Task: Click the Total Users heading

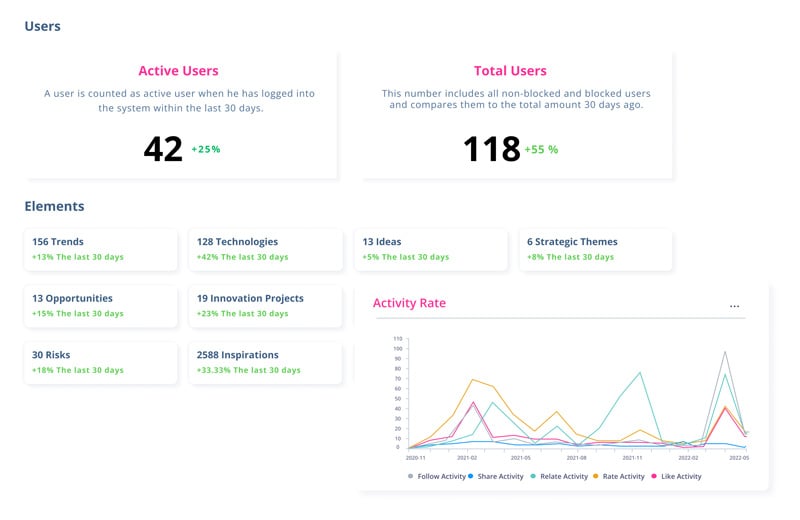Action: 510,70
